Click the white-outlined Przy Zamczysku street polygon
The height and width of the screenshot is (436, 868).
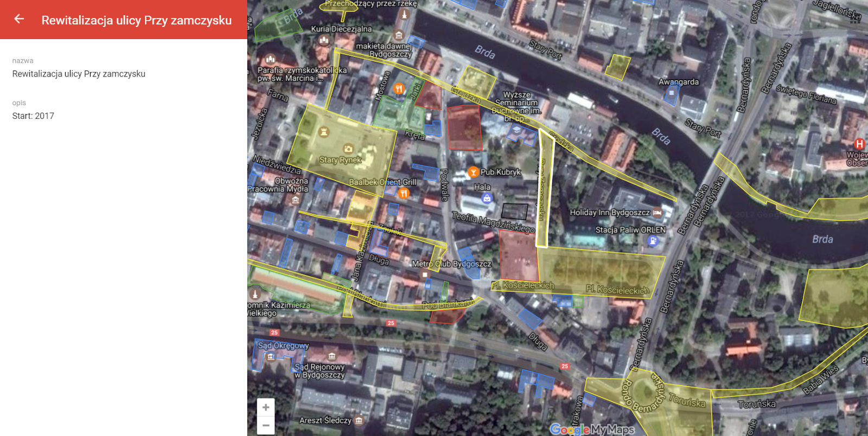544,190
